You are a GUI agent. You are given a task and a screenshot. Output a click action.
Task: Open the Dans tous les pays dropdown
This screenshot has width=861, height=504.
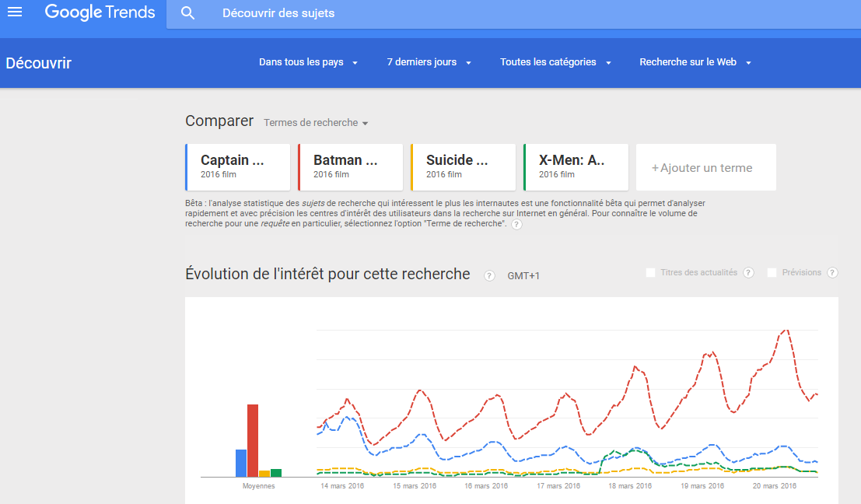coord(308,62)
